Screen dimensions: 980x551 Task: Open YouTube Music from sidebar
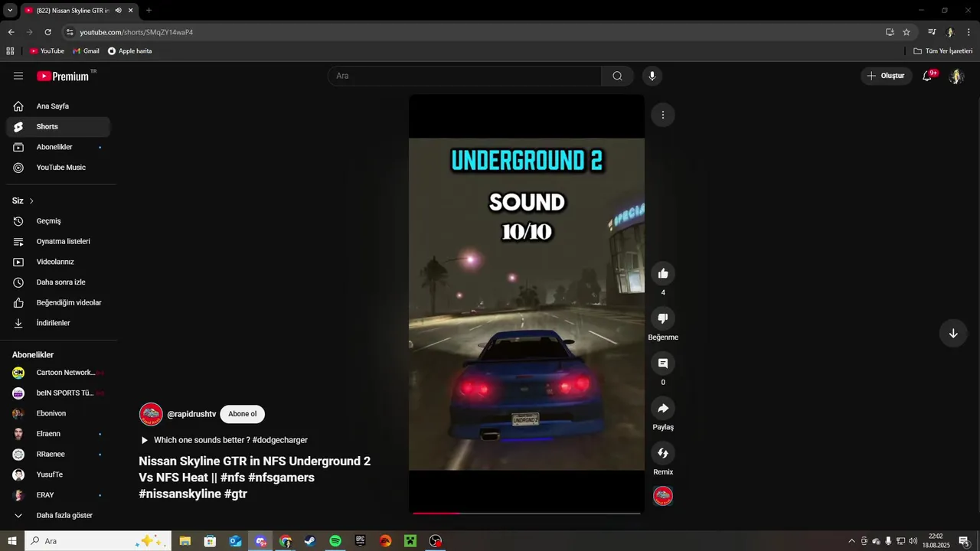click(x=58, y=168)
